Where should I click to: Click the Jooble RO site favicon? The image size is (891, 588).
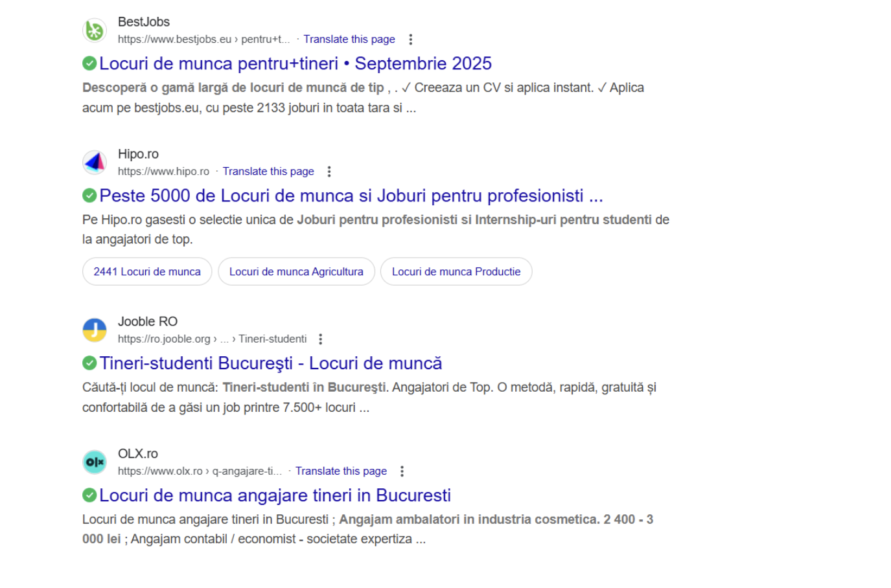click(95, 330)
